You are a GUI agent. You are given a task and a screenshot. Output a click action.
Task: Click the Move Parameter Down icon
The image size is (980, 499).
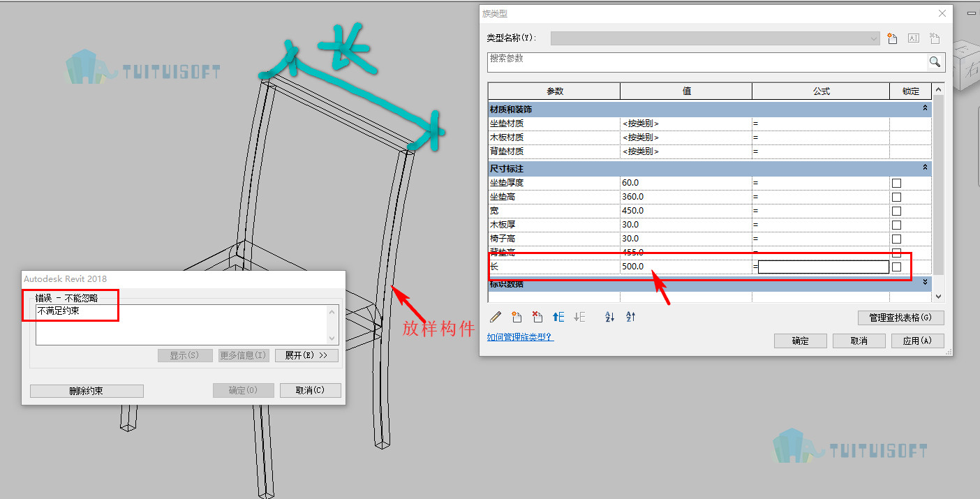[579, 317]
